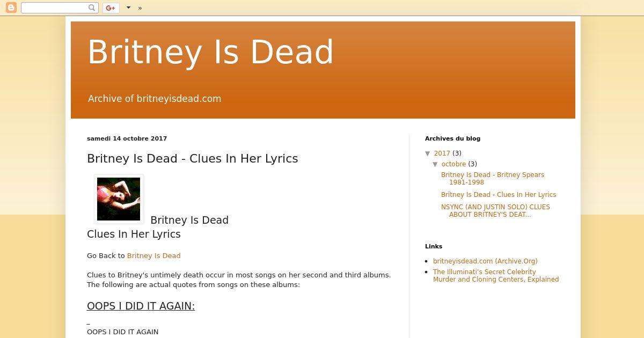Click the 'Links' sidebar heading
The height and width of the screenshot is (338, 644).
click(434, 246)
